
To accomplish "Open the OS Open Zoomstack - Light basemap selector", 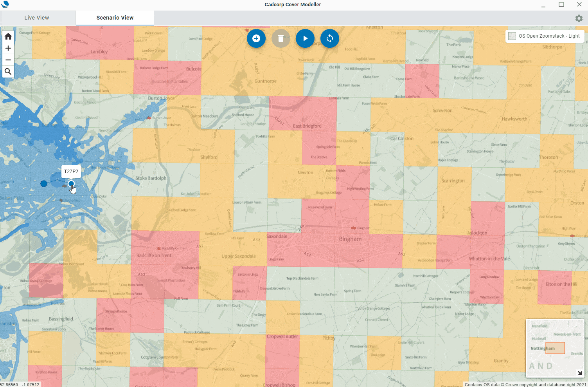I will pyautogui.click(x=545, y=36).
